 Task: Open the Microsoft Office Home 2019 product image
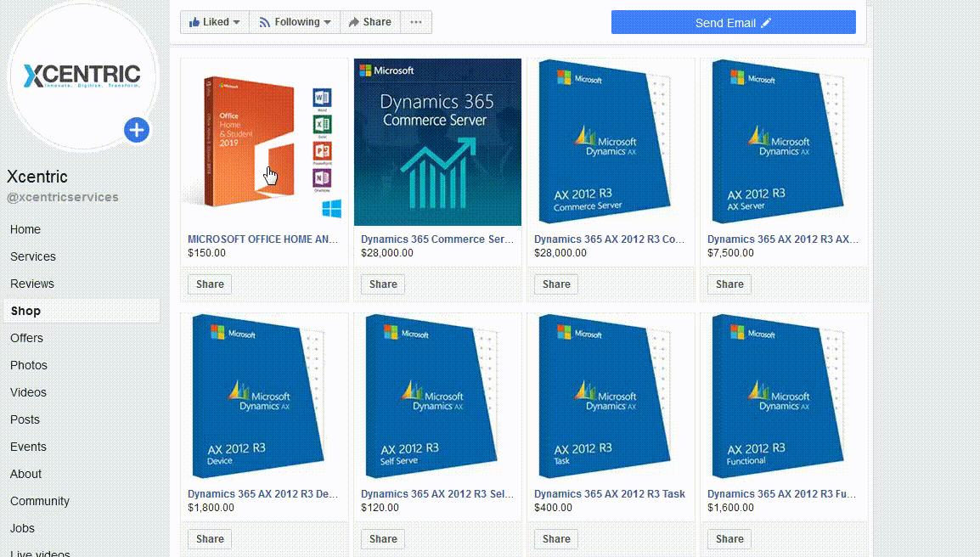click(x=264, y=142)
